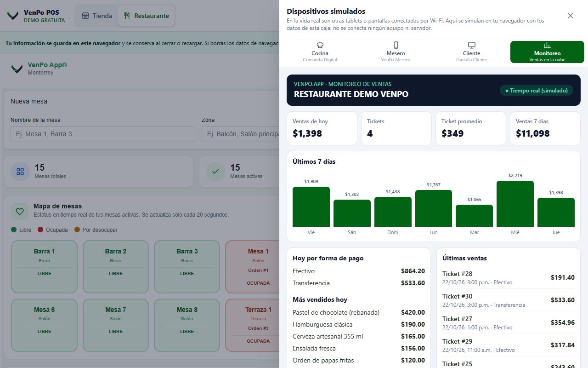Open the occupied Terraza 1 card

click(252, 325)
